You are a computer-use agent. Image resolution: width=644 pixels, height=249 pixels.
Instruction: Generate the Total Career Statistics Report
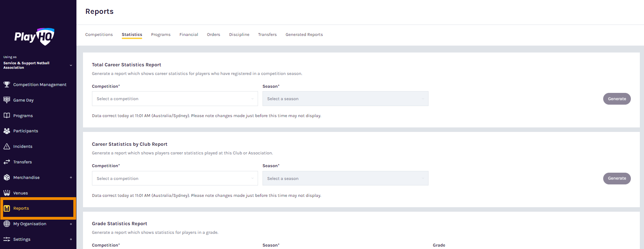pyautogui.click(x=617, y=99)
